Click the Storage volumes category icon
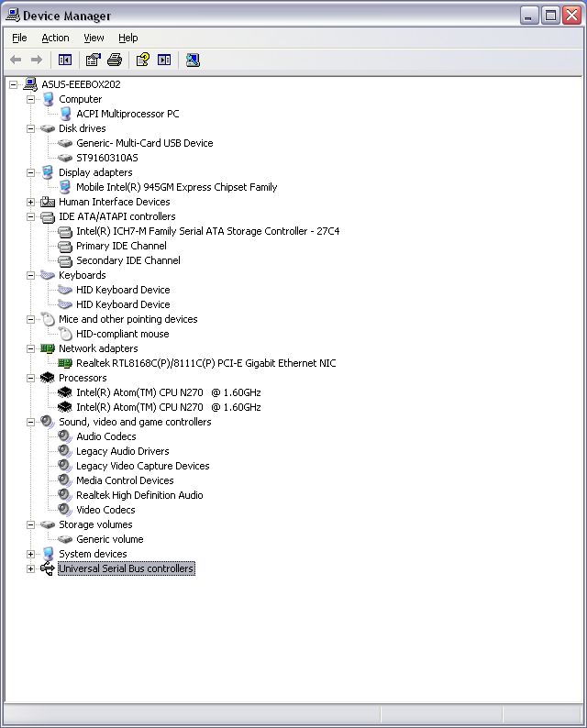This screenshot has height=728, width=587. coord(48,524)
